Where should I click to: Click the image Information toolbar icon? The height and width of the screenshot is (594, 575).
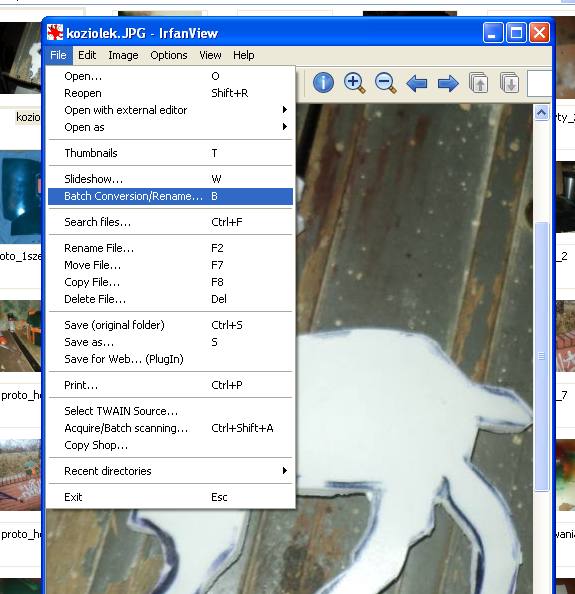pyautogui.click(x=323, y=83)
